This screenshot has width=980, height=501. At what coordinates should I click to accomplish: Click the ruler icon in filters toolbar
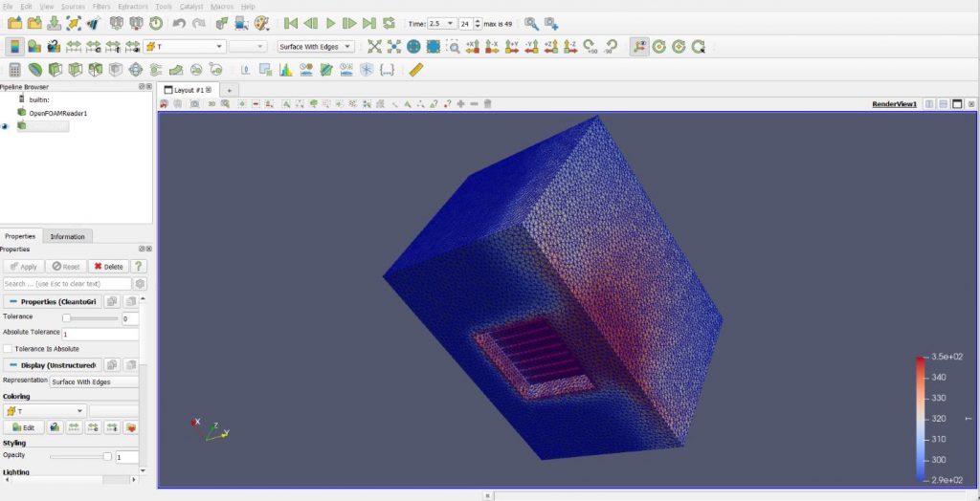pos(415,70)
